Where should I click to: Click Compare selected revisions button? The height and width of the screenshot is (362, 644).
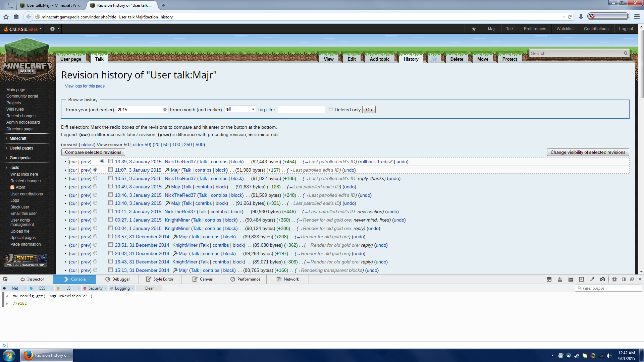coord(93,152)
